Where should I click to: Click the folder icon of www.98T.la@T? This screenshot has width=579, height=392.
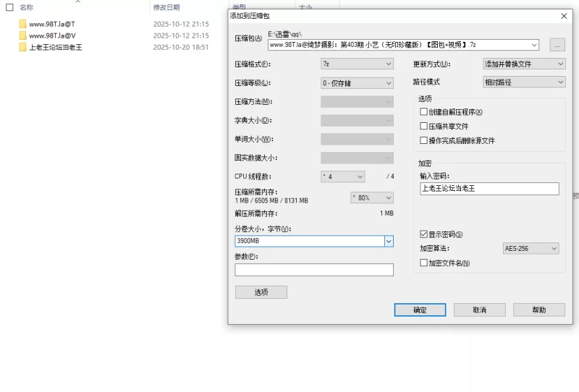tap(23, 24)
